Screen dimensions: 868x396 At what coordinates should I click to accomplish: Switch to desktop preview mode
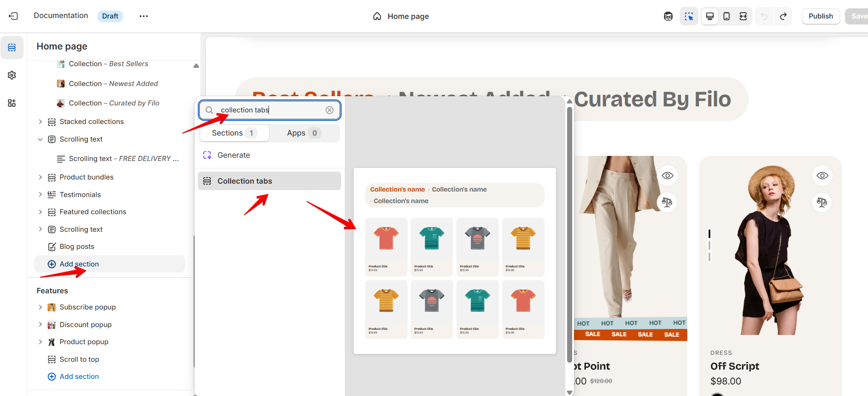[x=709, y=16]
